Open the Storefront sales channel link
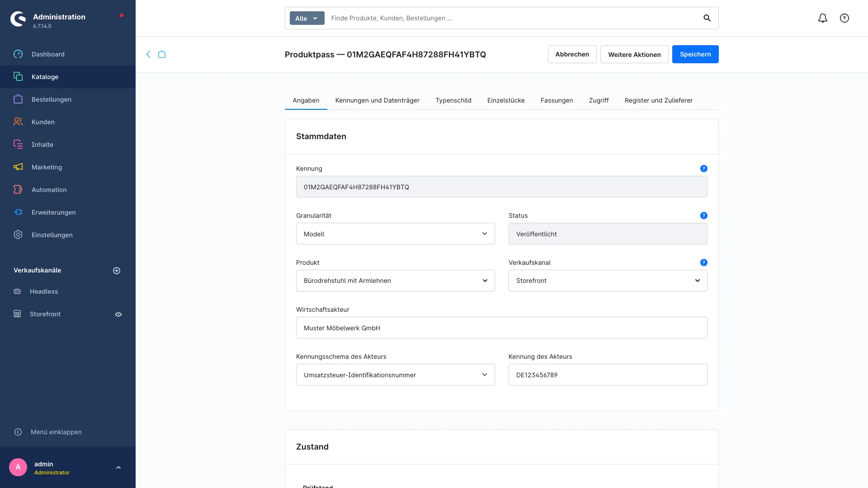868x488 pixels. pyautogui.click(x=45, y=314)
